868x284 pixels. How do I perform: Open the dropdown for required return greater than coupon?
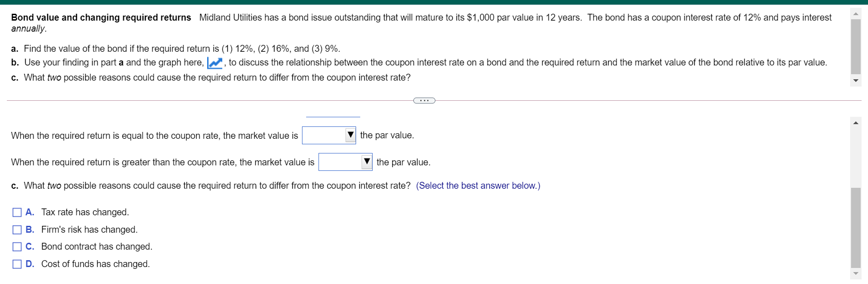[x=345, y=162]
